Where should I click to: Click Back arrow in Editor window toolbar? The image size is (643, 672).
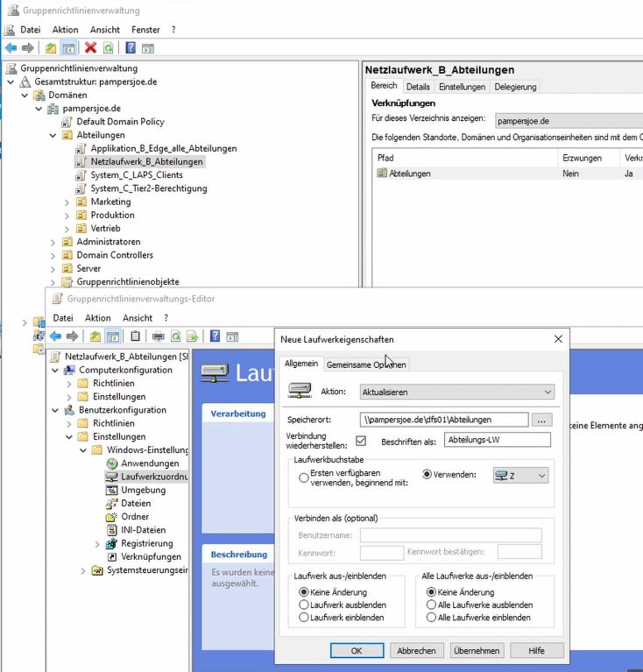[x=55, y=336]
